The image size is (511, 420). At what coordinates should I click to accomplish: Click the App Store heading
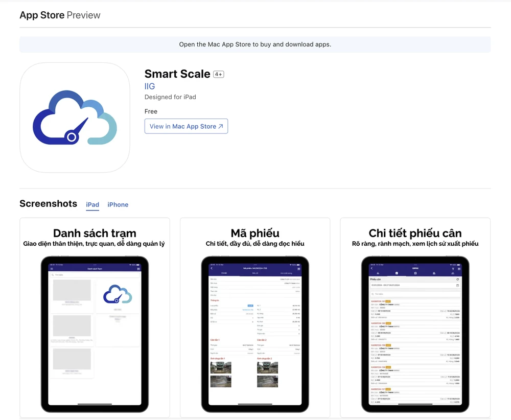(x=42, y=15)
